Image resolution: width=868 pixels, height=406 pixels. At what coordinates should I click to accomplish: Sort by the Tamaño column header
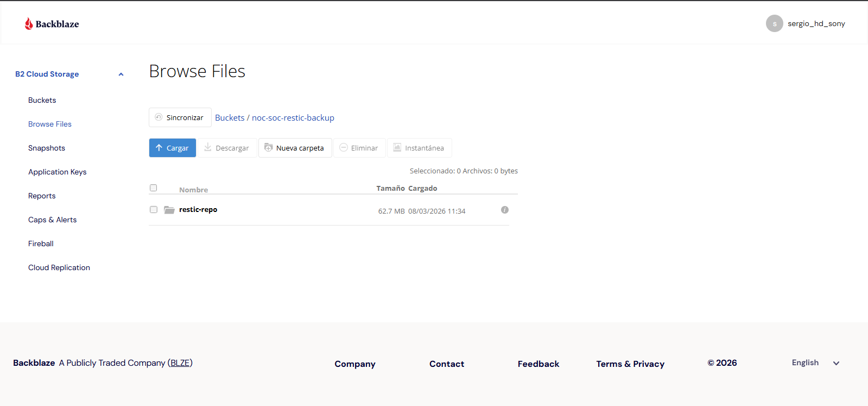[x=391, y=189]
